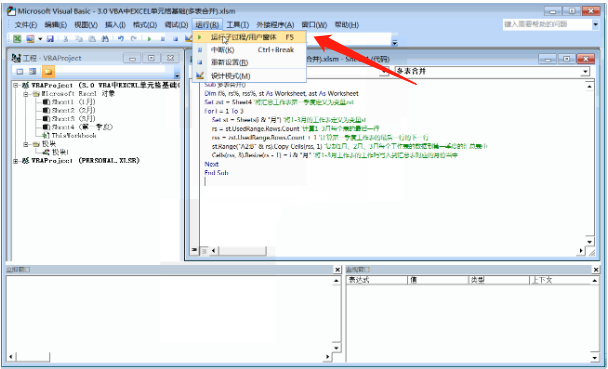
Task: Click the Cut scissors toolbar icon
Action: click(66, 38)
